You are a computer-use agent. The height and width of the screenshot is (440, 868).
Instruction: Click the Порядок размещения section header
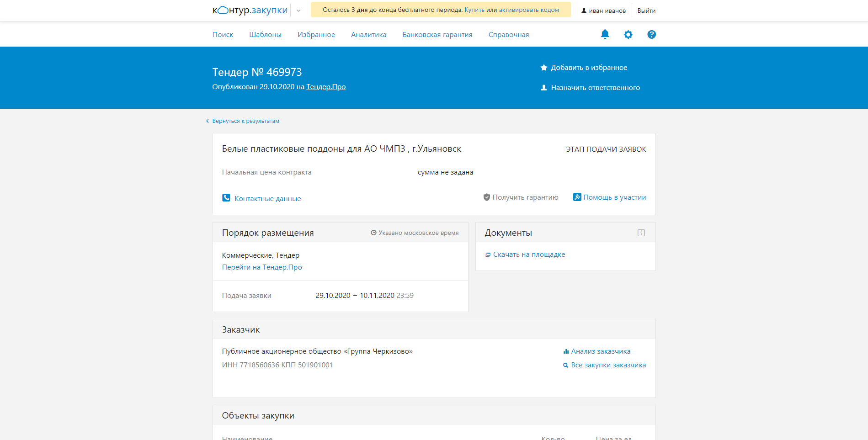[x=268, y=233]
